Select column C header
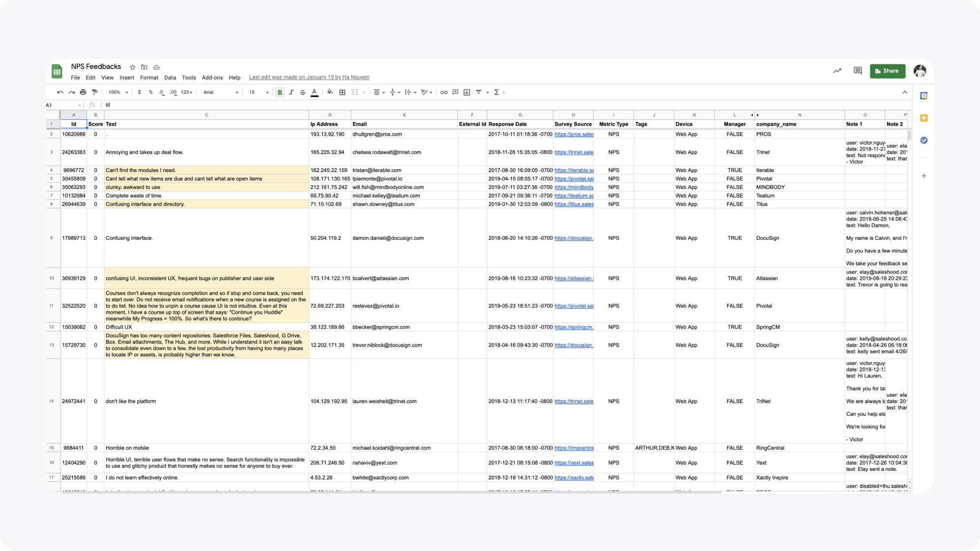 [x=207, y=115]
